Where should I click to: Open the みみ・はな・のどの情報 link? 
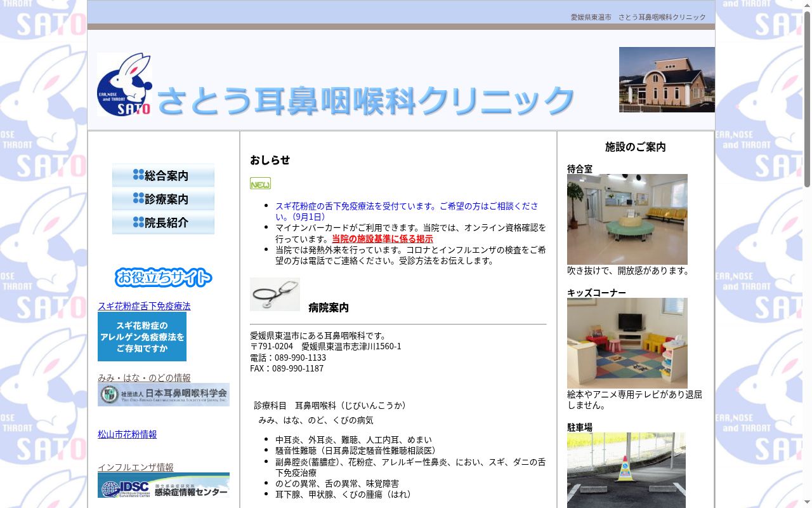144,378
